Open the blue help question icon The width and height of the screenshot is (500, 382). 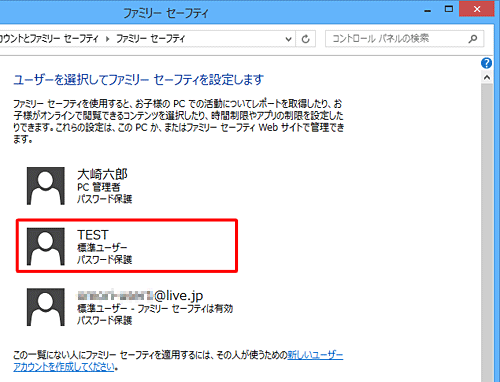point(486,63)
